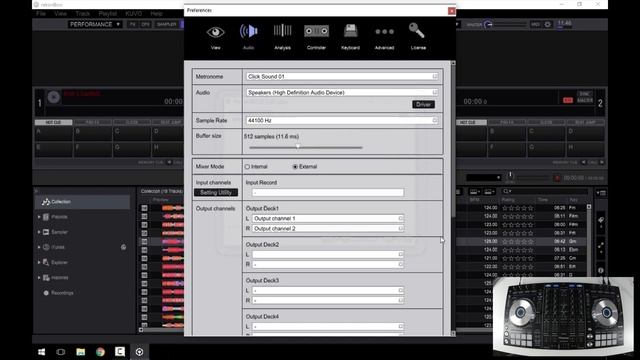Open the File menu
Image resolution: width=640 pixels, height=360 pixels.
(41, 13)
